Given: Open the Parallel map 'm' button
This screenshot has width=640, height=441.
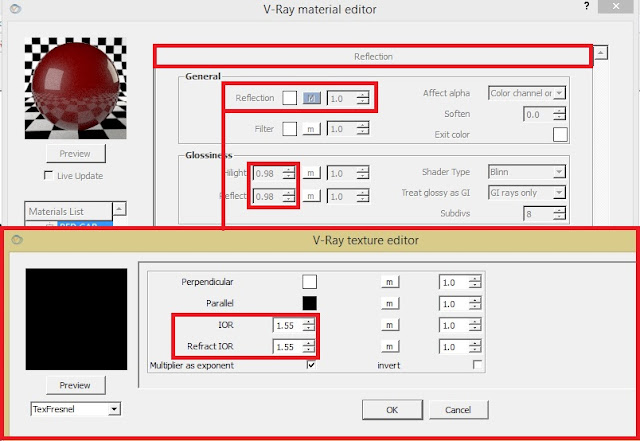Looking at the screenshot, I should tap(390, 303).
